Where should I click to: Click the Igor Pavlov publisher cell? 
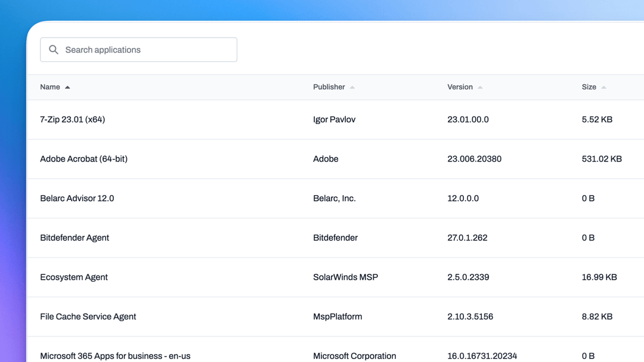334,119
